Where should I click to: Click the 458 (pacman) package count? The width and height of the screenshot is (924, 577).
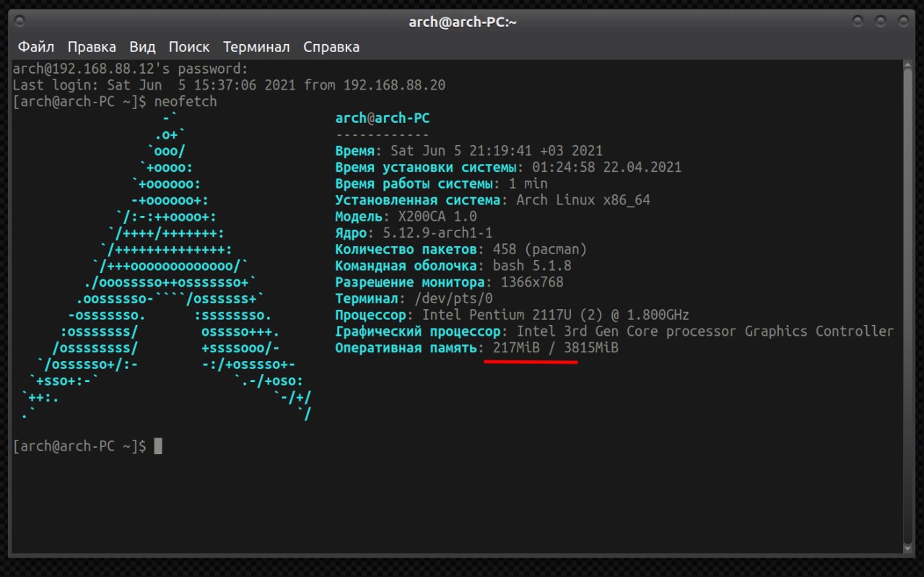tap(540, 250)
